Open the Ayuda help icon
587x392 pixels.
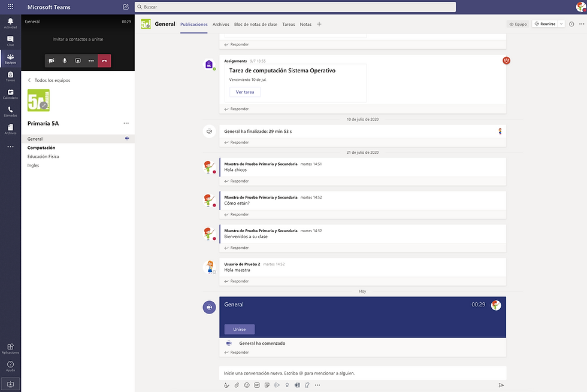[11, 366]
